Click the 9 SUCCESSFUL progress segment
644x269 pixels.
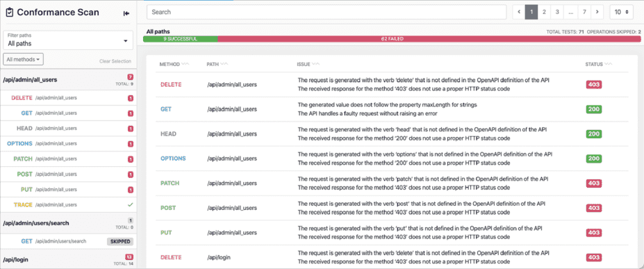coord(181,39)
